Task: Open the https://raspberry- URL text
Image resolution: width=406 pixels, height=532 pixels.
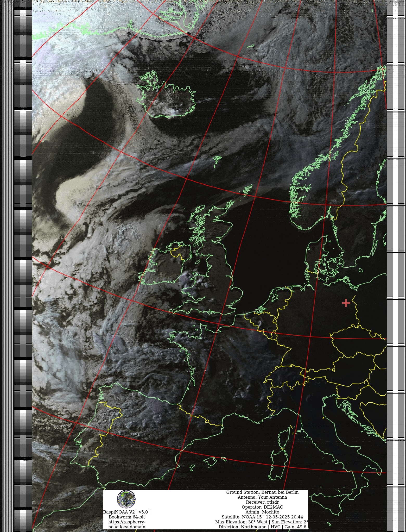Action: pos(127,522)
